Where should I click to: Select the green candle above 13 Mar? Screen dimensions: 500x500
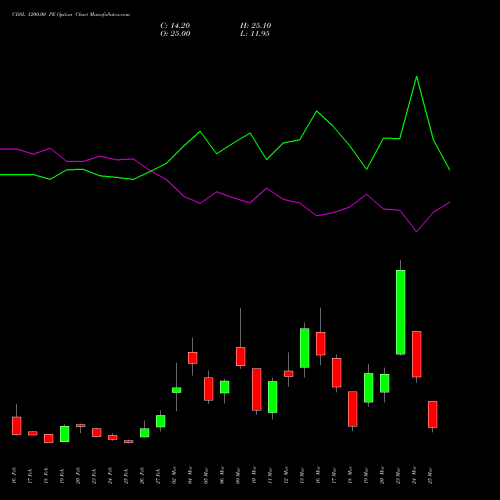[x=305, y=348]
